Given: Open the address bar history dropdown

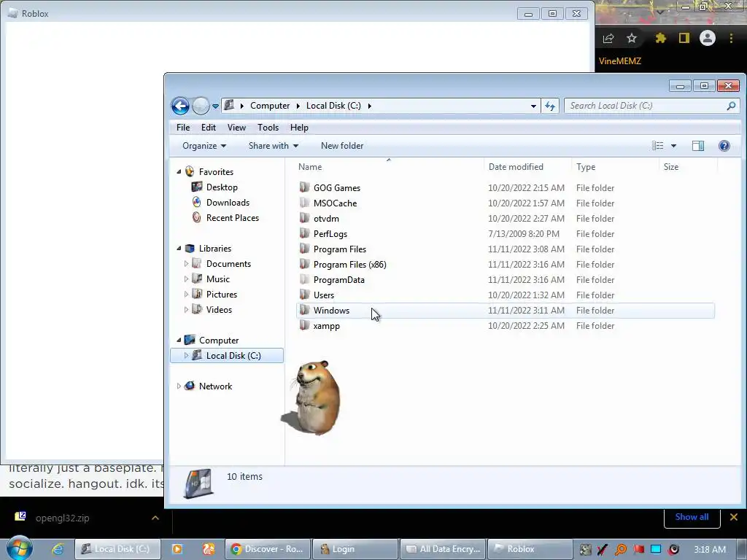Looking at the screenshot, I should [533, 106].
